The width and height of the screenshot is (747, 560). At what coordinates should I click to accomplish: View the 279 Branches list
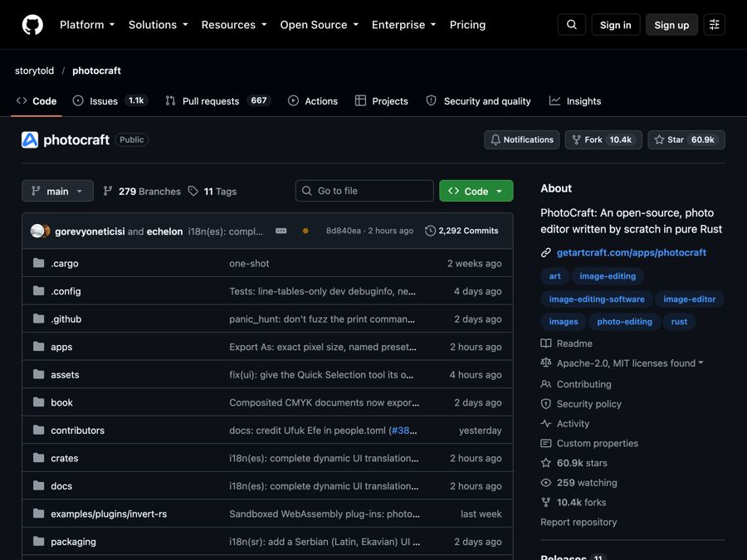(x=142, y=192)
